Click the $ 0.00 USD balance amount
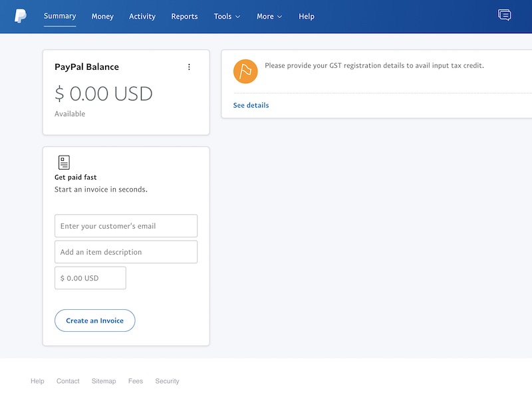Image resolution: width=532 pixels, height=393 pixels. 104,93
